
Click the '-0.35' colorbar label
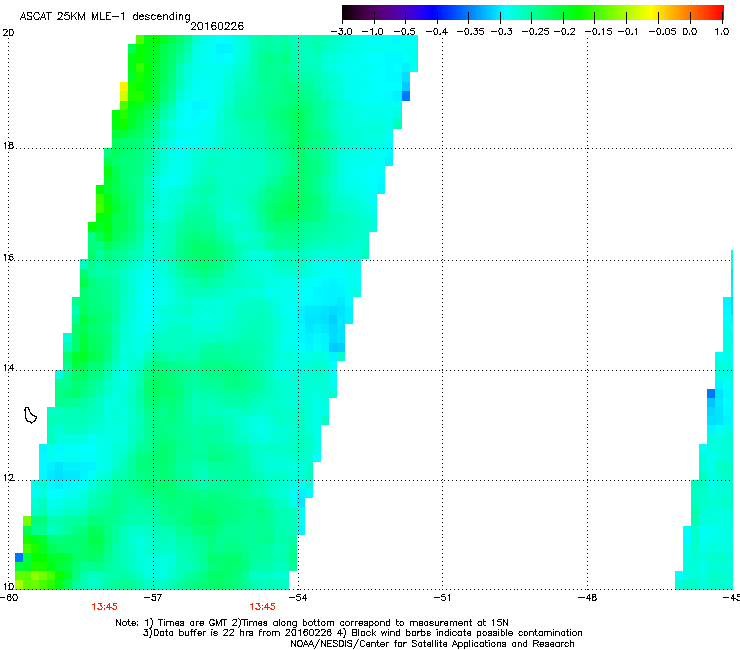coord(471,32)
